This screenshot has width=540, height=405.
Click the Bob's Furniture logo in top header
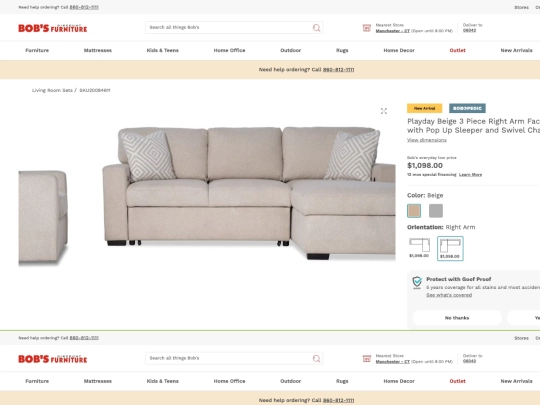tap(53, 28)
